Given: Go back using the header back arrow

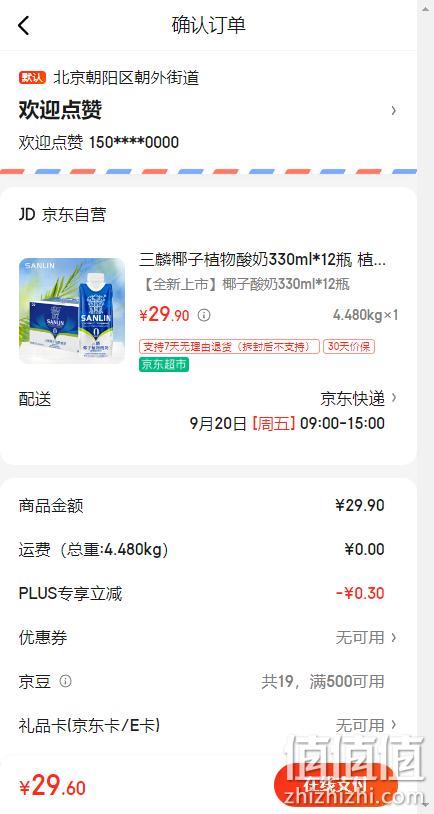Looking at the screenshot, I should (24, 25).
